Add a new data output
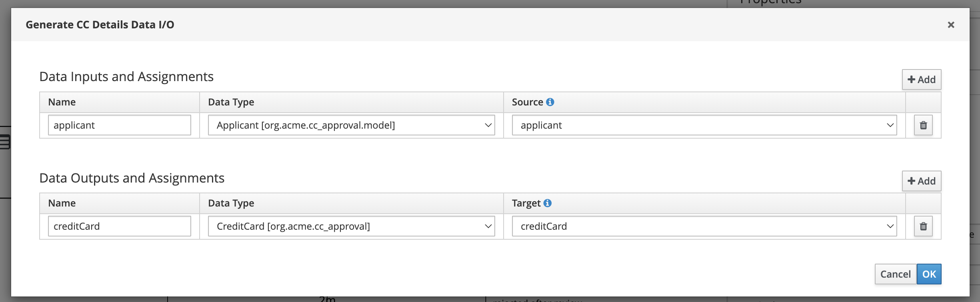The image size is (980, 302). (x=922, y=181)
